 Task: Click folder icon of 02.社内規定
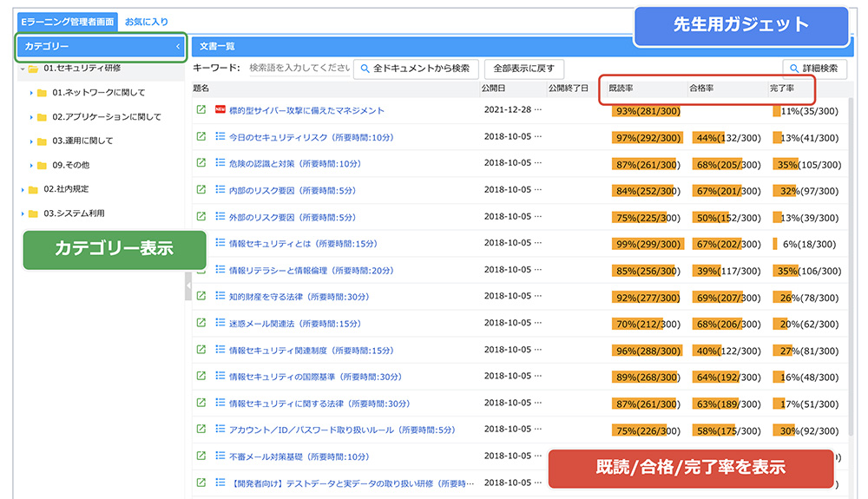[x=33, y=189]
